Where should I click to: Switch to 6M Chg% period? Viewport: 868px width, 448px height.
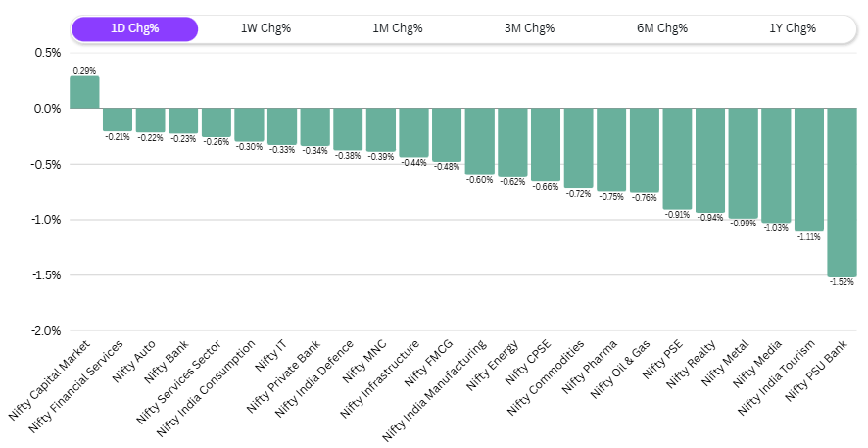tap(661, 28)
